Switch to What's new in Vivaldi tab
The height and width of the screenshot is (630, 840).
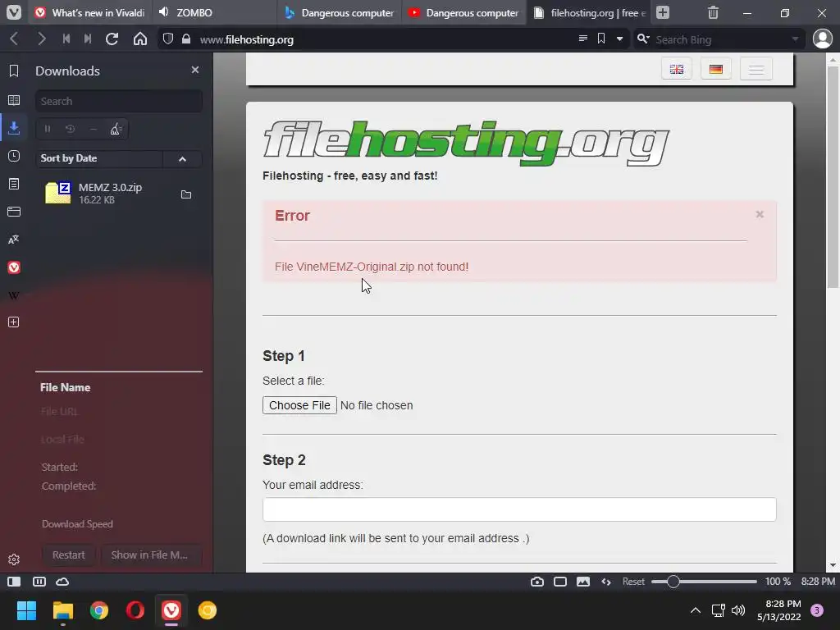click(x=89, y=12)
